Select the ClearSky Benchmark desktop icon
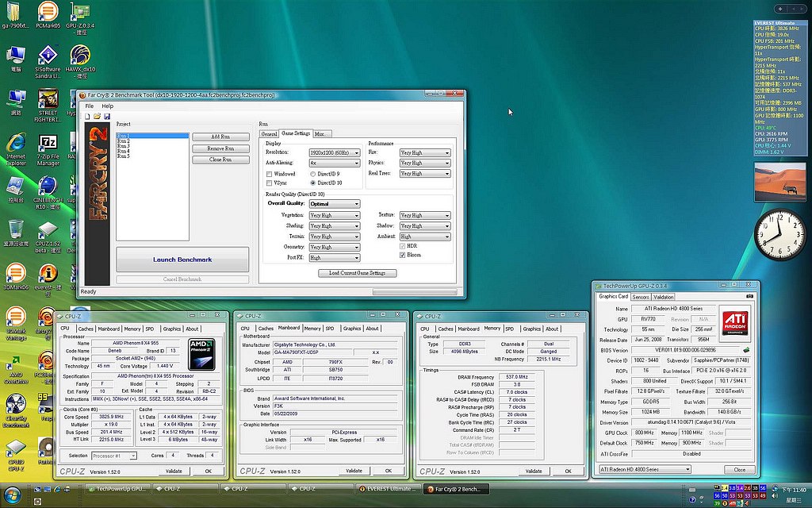 tap(16, 411)
